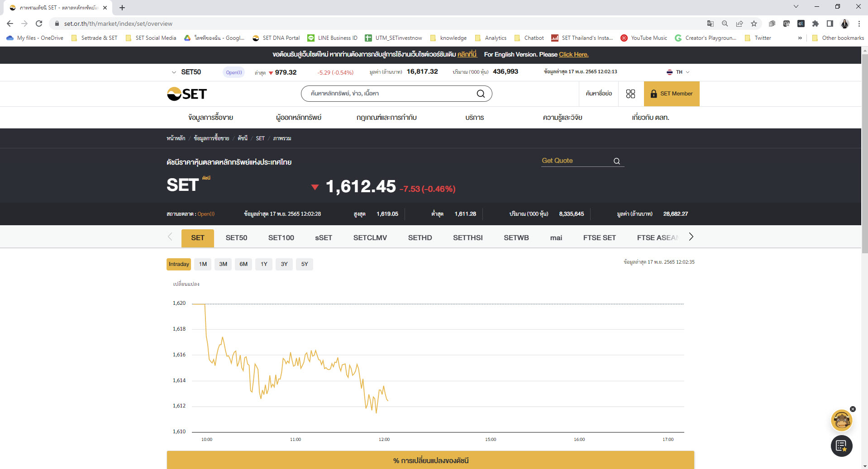Click the SET Member button
Viewport: 868px width, 469px height.
pyautogui.click(x=672, y=94)
